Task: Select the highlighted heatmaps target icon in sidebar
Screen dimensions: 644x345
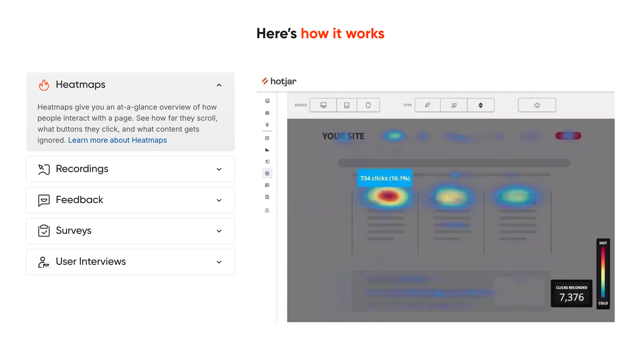Action: (268, 174)
